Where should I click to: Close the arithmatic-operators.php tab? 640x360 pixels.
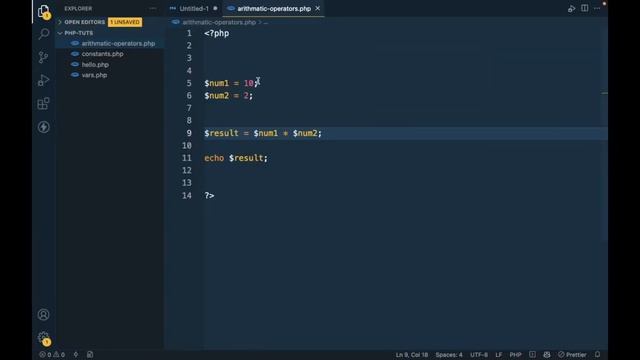point(318,9)
